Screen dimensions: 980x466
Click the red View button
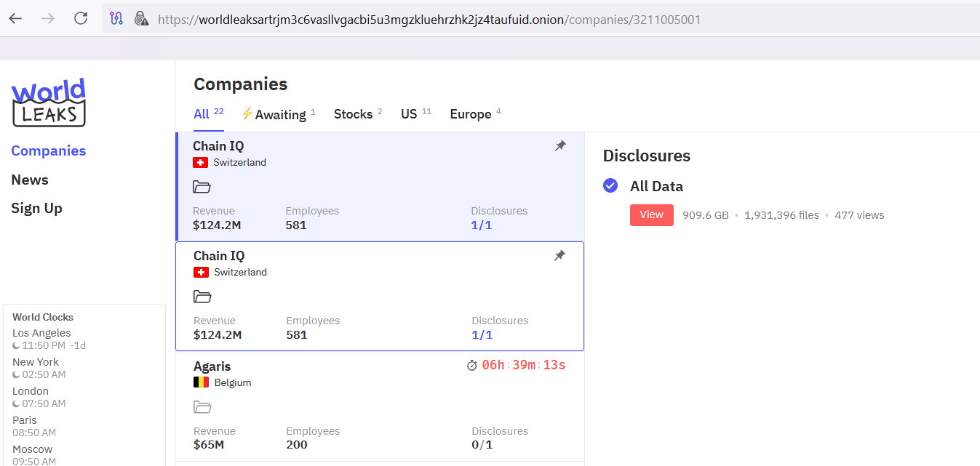coord(651,215)
